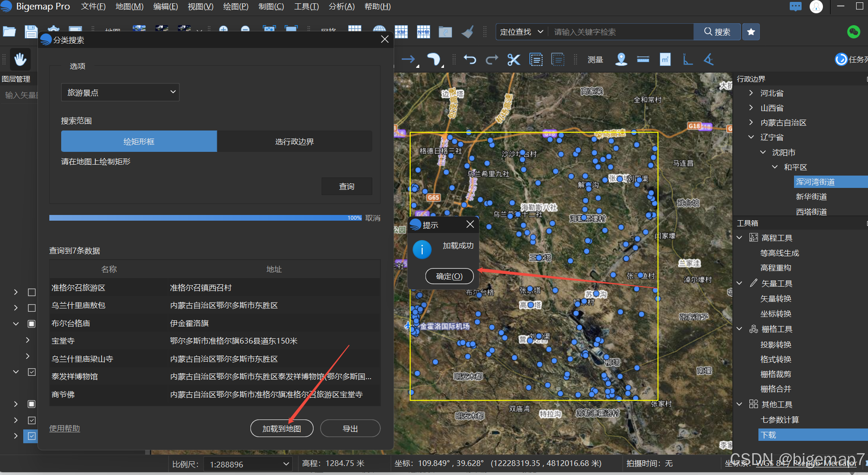Click the broom clear icon
This screenshot has width=868, height=475.
tap(468, 32)
